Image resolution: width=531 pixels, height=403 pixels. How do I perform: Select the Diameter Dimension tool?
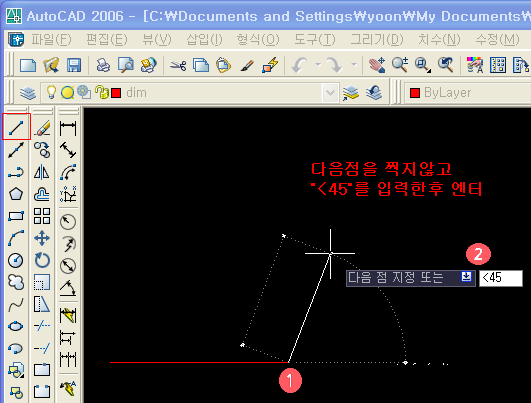pos(68,266)
